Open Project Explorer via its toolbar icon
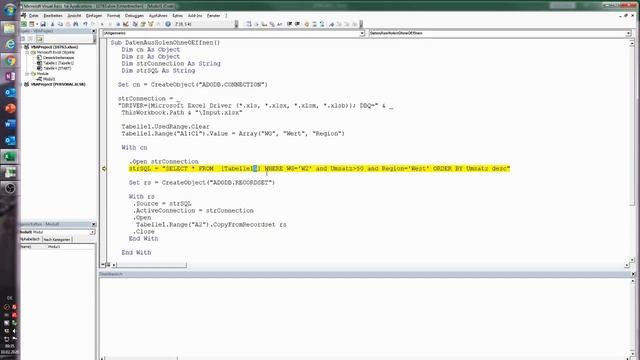 [135, 24]
